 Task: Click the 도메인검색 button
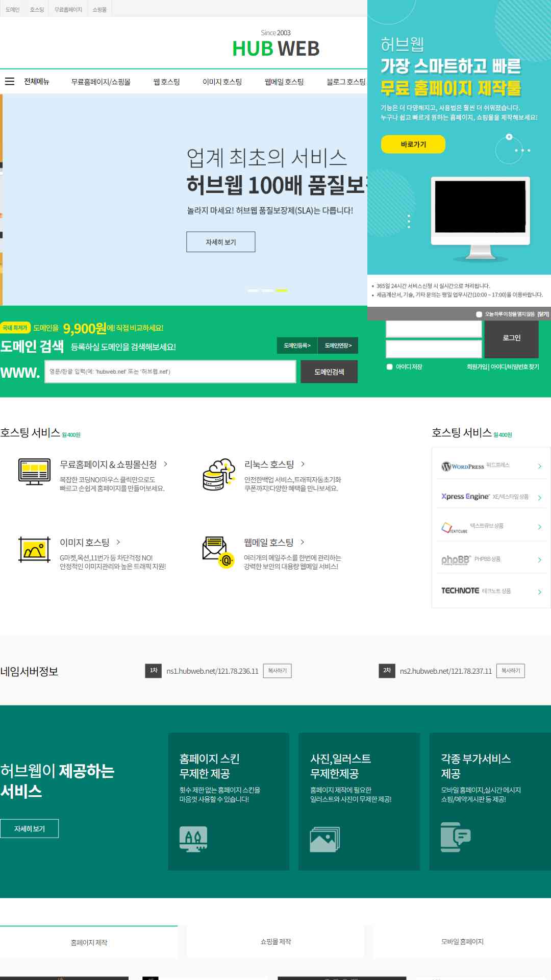pos(329,372)
